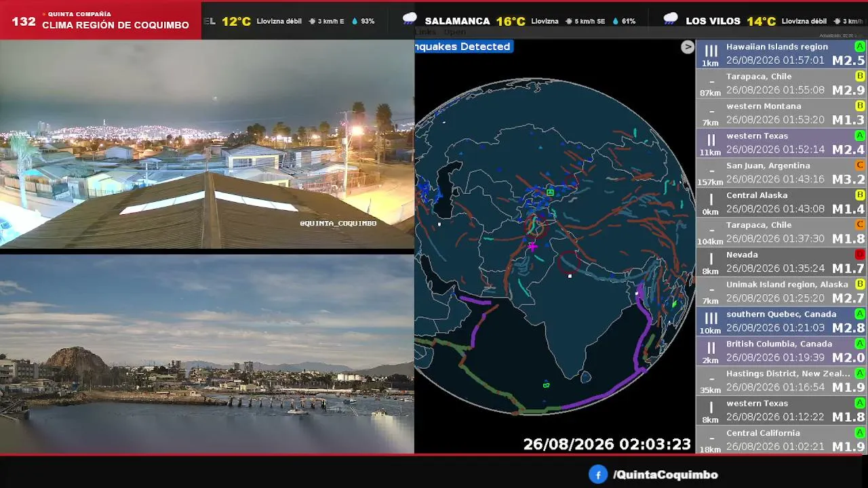This screenshot has height=488, width=868.
Task: Click the Earthquakes Detected header label
Action: coord(463,47)
